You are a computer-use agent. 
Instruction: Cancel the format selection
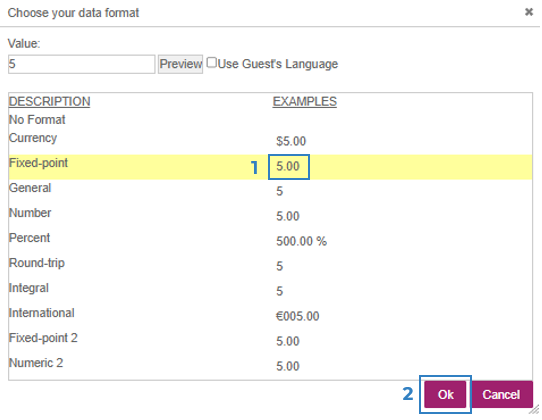(501, 394)
